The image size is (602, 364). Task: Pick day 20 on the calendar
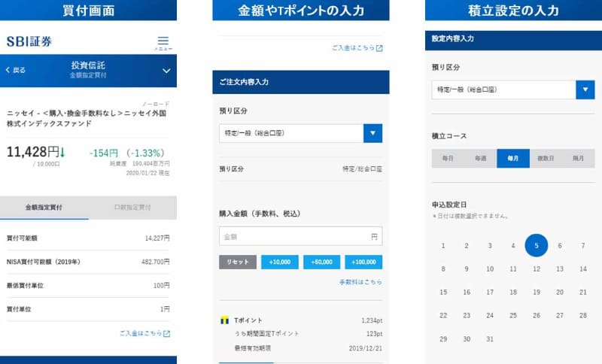coord(560,293)
